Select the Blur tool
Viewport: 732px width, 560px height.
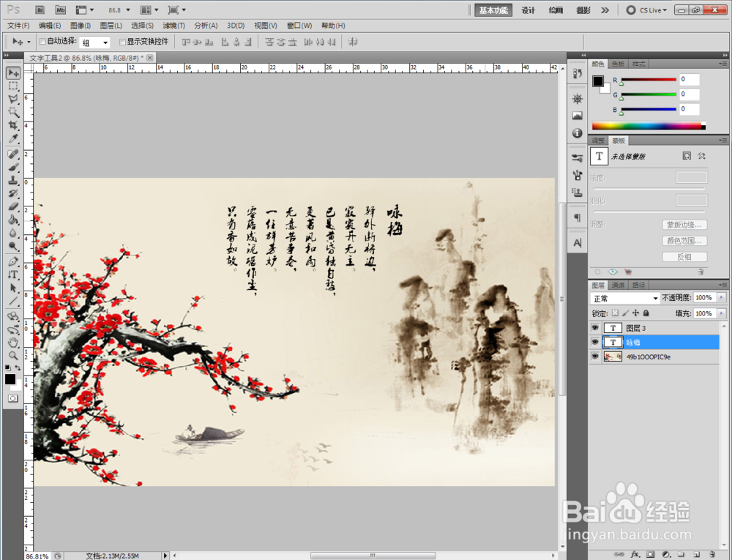pyautogui.click(x=13, y=232)
